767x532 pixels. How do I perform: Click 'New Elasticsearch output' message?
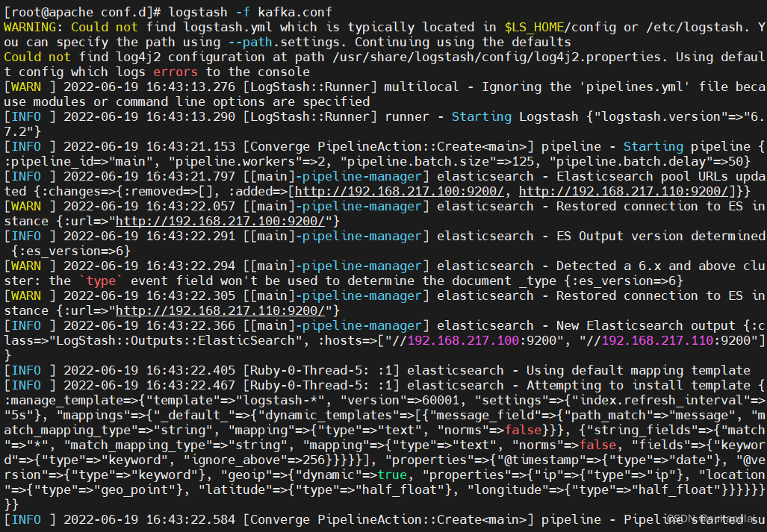pyautogui.click(x=646, y=325)
